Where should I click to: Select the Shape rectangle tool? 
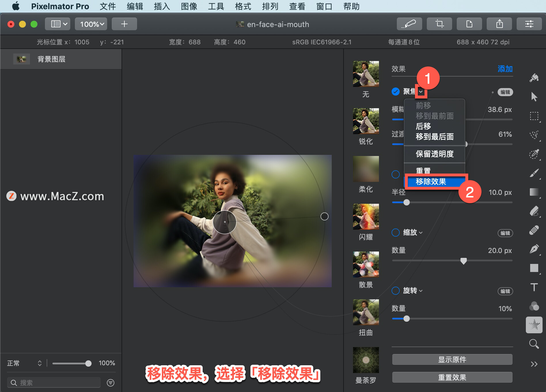[x=534, y=268]
